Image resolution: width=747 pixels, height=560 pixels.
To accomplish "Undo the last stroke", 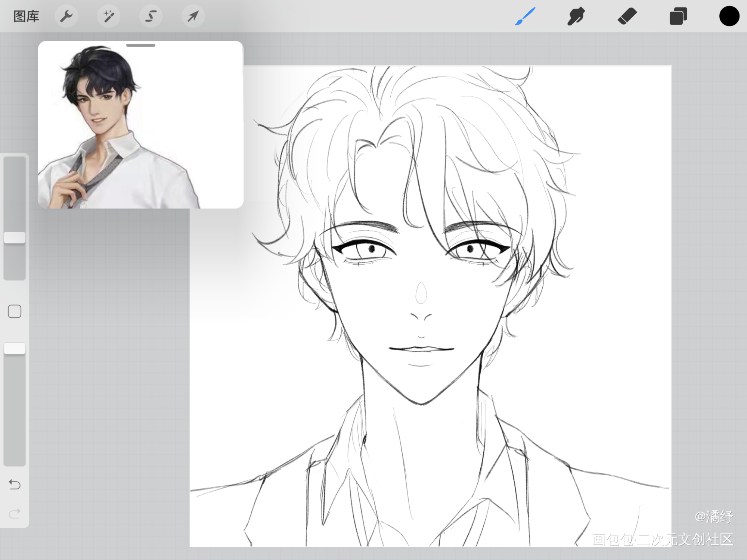I will tap(15, 485).
